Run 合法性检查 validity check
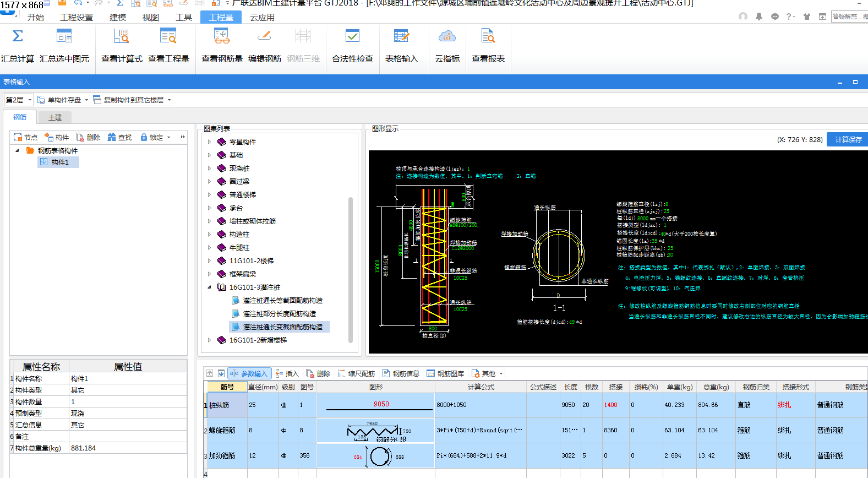 [352, 46]
